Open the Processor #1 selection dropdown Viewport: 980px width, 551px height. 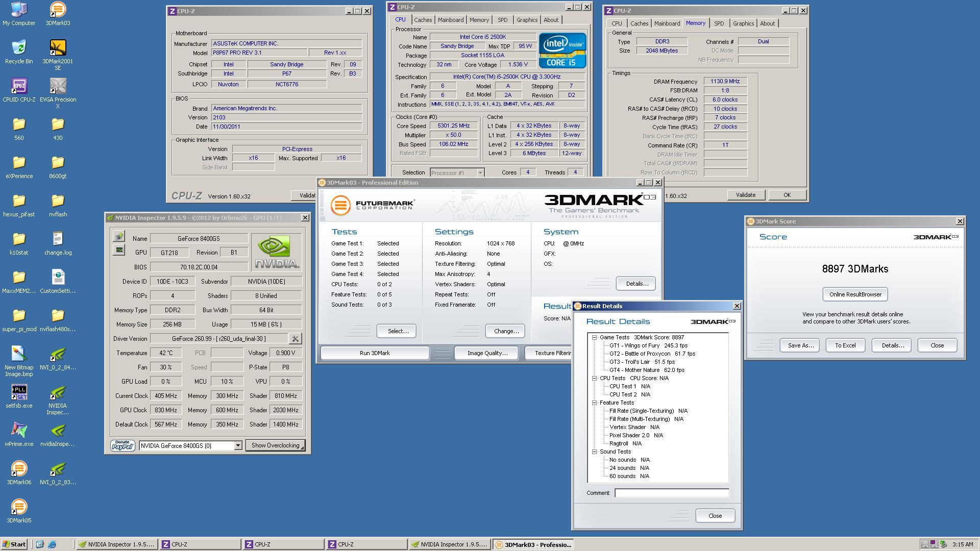(x=480, y=173)
